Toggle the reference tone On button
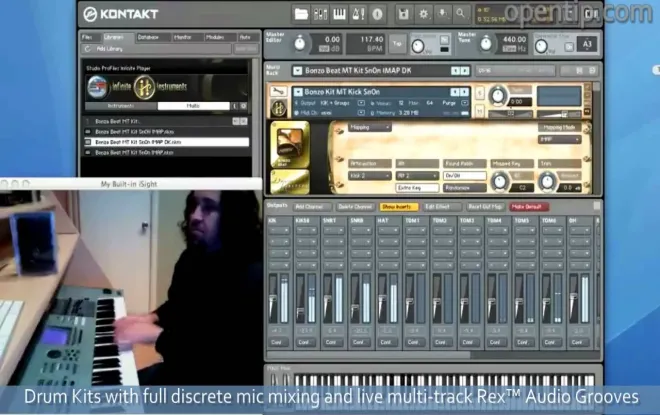Image resolution: width=660 pixels, height=415 pixels. tap(569, 47)
